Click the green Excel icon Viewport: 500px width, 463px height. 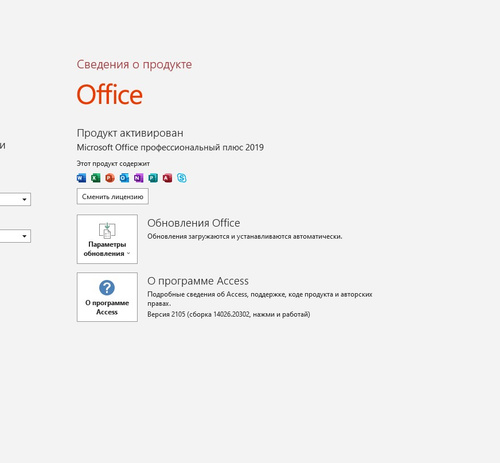pos(96,178)
